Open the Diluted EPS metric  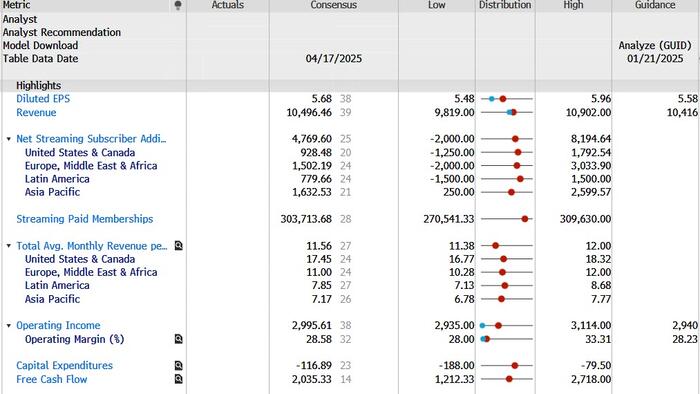coord(43,99)
